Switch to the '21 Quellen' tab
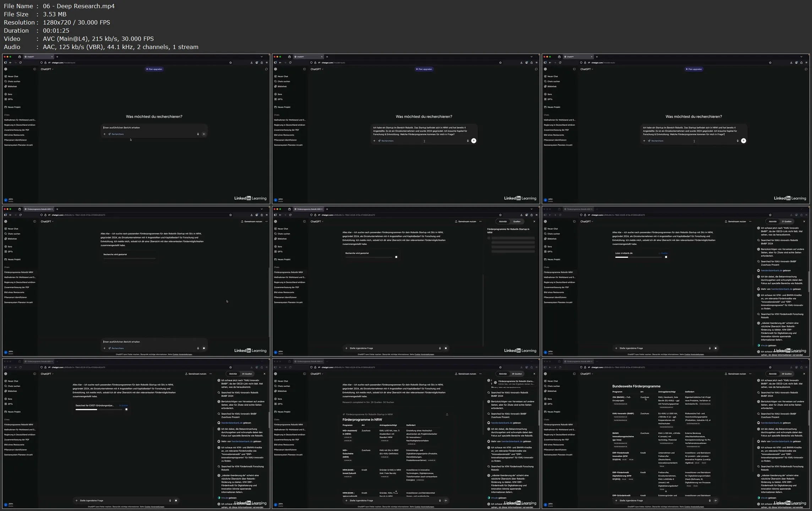Viewport: 812px width, 511px height. tap(786, 222)
